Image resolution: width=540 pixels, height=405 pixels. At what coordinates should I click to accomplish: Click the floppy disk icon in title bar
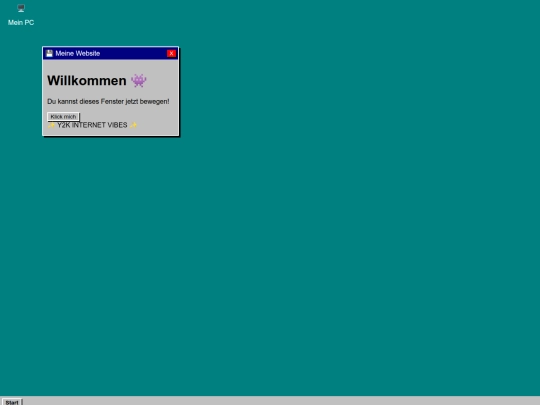click(49, 53)
